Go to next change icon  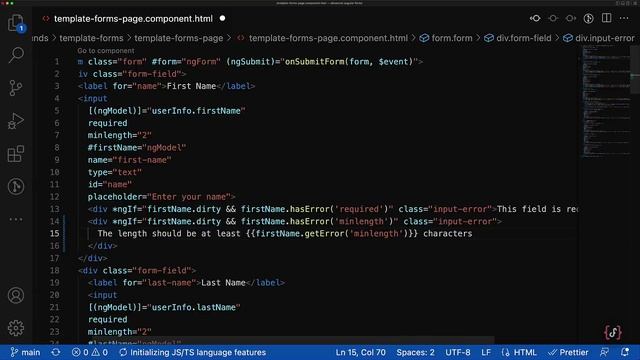tap(571, 18)
